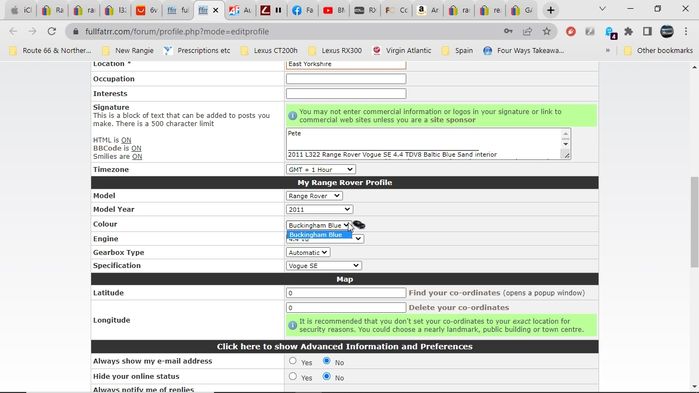The width and height of the screenshot is (699, 393).
Task: Select No for Always show my e-mail address
Action: click(x=327, y=361)
